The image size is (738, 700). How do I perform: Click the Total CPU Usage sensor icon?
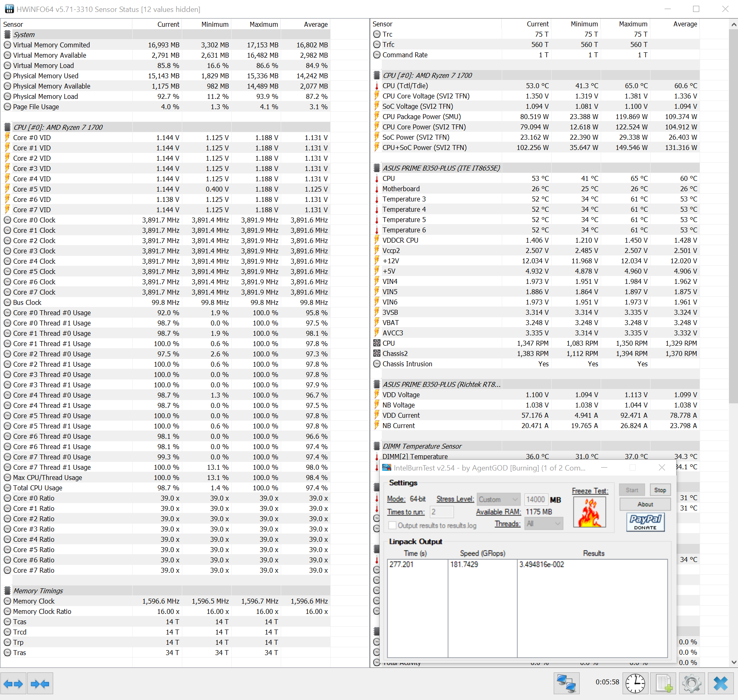pyautogui.click(x=7, y=488)
